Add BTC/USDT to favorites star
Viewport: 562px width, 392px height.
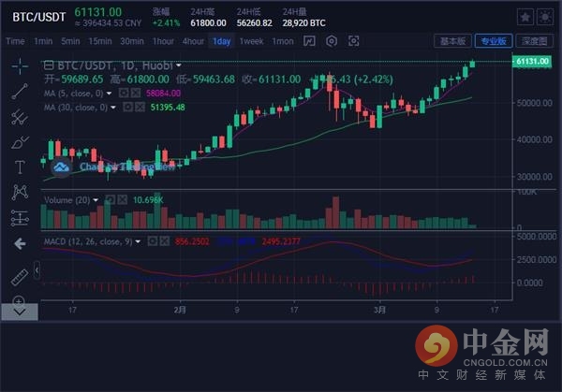[525, 17]
